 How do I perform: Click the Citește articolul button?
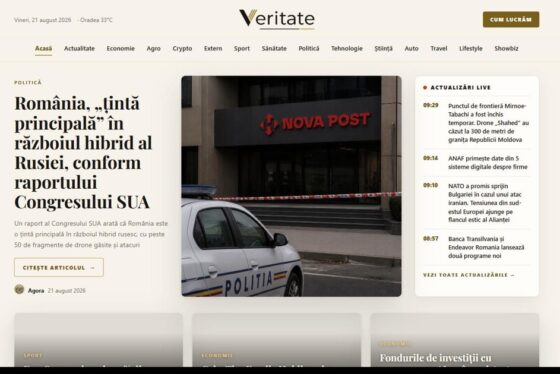click(59, 268)
